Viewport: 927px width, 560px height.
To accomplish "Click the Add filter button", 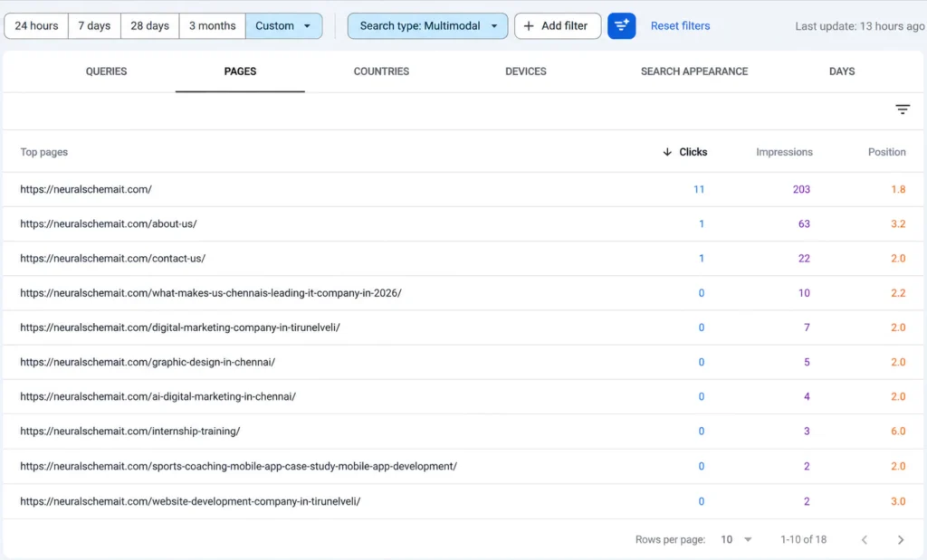I will (558, 26).
